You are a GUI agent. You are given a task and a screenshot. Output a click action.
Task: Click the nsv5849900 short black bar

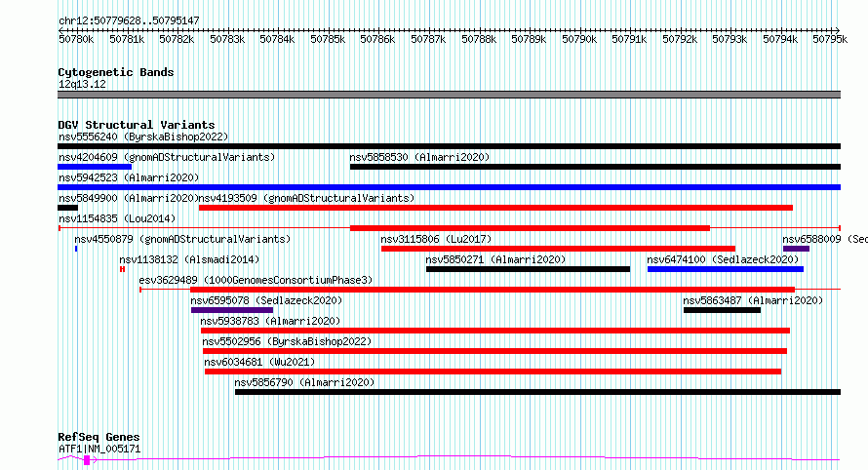click(x=67, y=208)
